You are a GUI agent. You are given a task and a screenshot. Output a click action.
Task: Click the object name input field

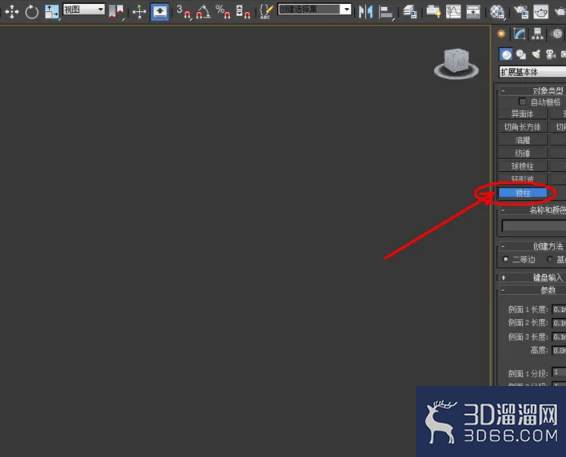[534, 226]
